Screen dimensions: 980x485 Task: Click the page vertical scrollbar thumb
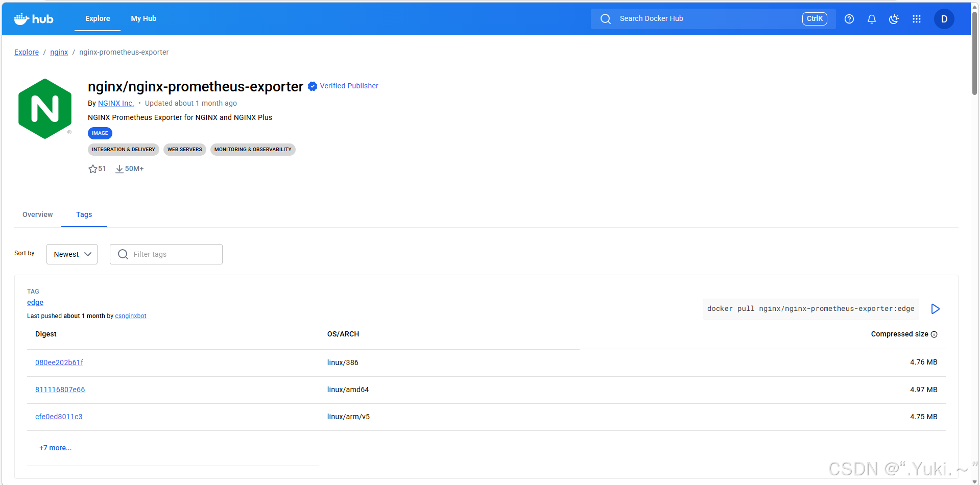(974, 54)
